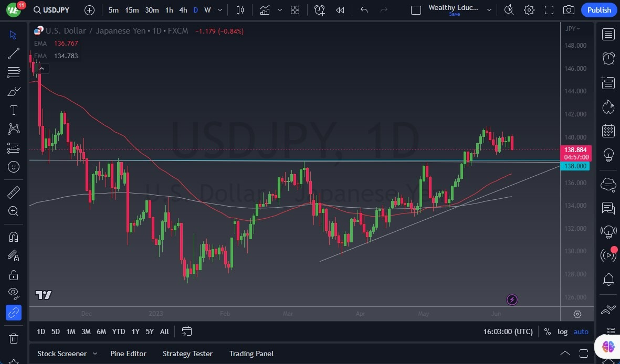Viewport: 620px width, 364px height.
Task: Lock all drawing tools
Action: click(13, 275)
